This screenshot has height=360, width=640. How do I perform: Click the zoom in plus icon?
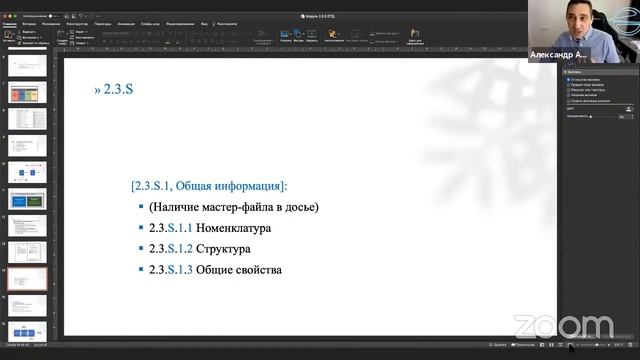(609, 345)
